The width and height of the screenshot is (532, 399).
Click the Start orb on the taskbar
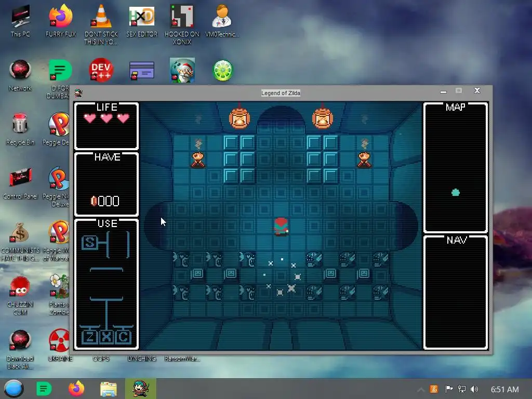click(14, 389)
